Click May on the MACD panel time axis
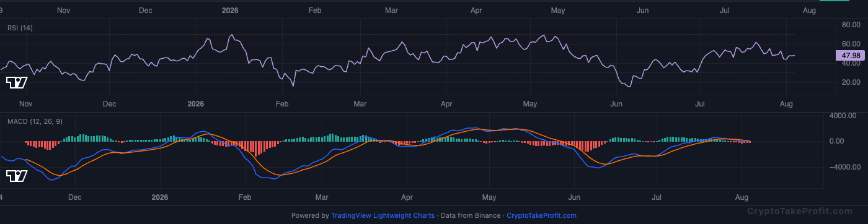868x224 pixels. pos(490,197)
